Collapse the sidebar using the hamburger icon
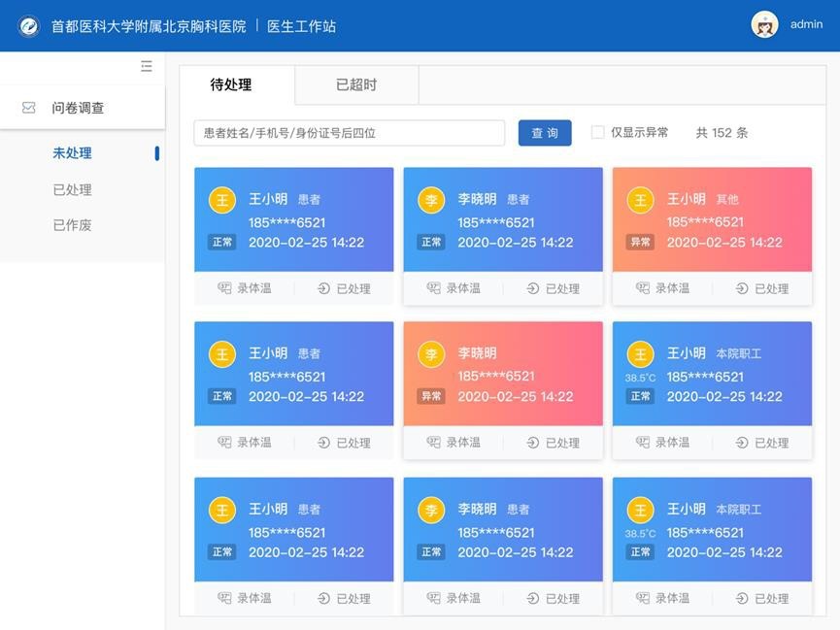Screen dimensions: 840x630 (147, 66)
